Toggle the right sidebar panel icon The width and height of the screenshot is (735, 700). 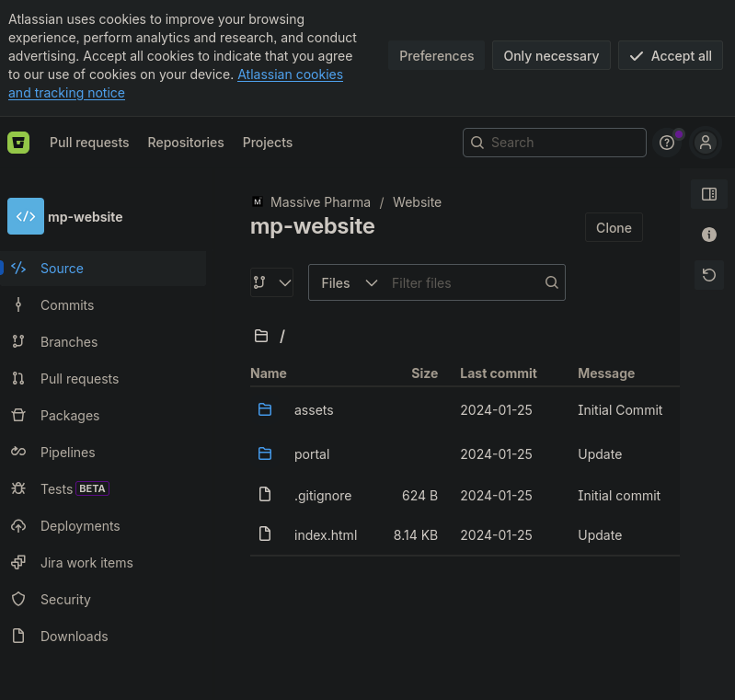click(x=708, y=194)
